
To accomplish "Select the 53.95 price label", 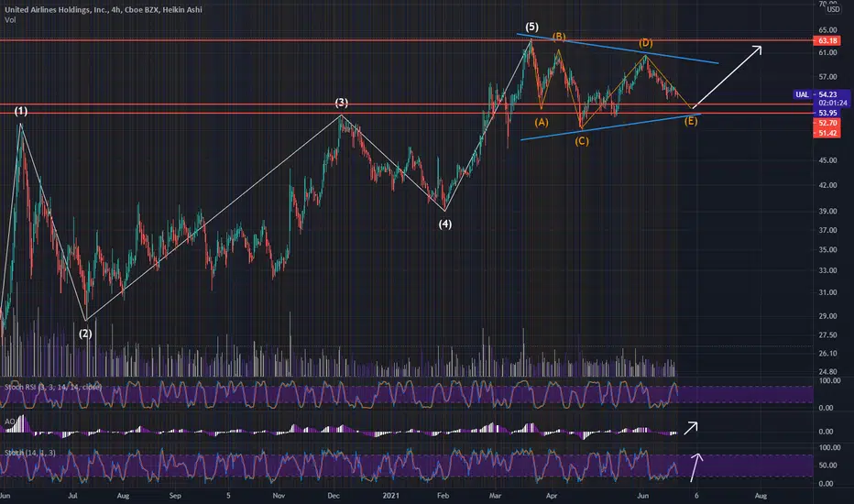I will (x=827, y=113).
